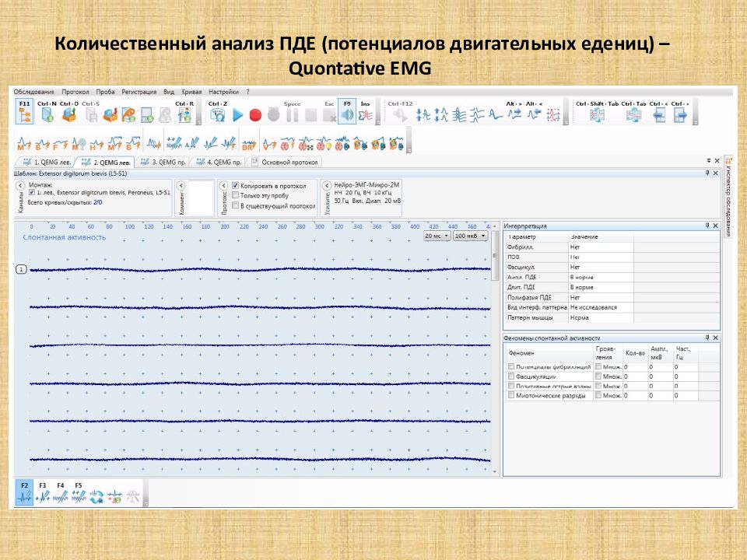The width and height of the screenshot is (747, 560).
Task: Select the F-wave test icon
Action: 60,143
